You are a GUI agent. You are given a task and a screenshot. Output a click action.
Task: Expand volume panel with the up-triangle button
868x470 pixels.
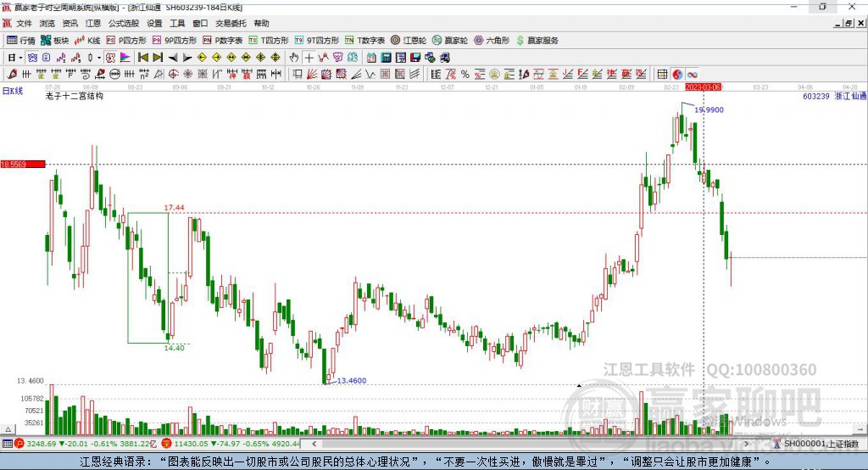pyautogui.click(x=8, y=429)
